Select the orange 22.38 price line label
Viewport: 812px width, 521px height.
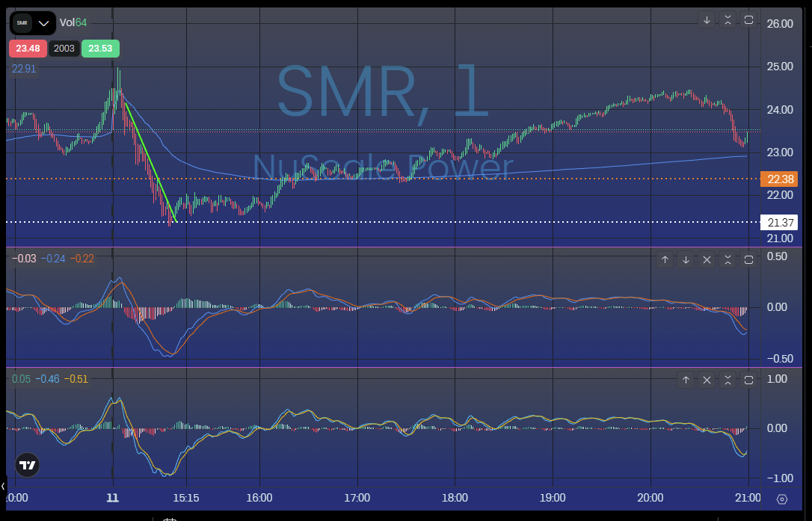click(778, 179)
